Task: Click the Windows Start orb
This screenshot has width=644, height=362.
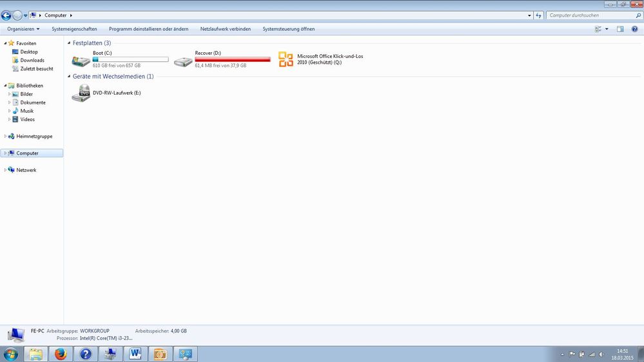Action: pos(11,354)
